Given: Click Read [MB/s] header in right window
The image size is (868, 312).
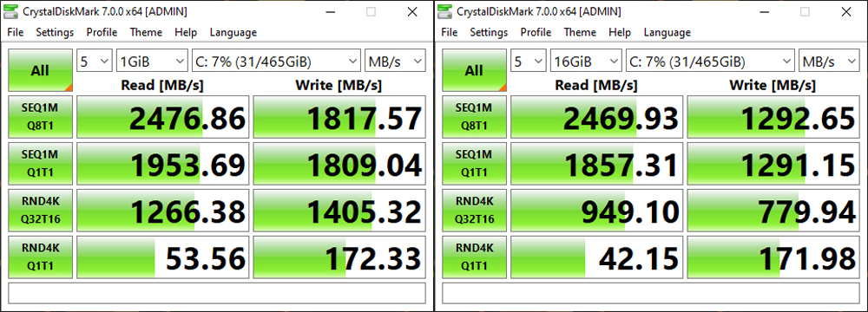Looking at the screenshot, I should tap(596, 85).
